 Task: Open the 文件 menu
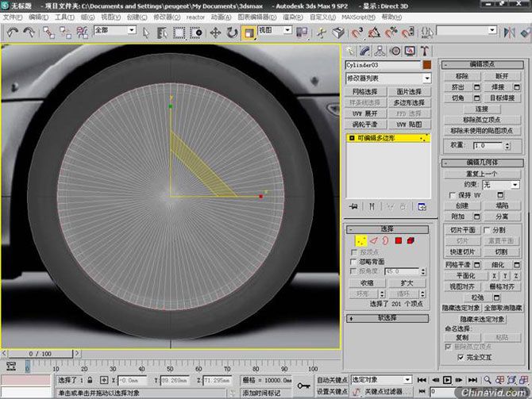click(x=11, y=16)
